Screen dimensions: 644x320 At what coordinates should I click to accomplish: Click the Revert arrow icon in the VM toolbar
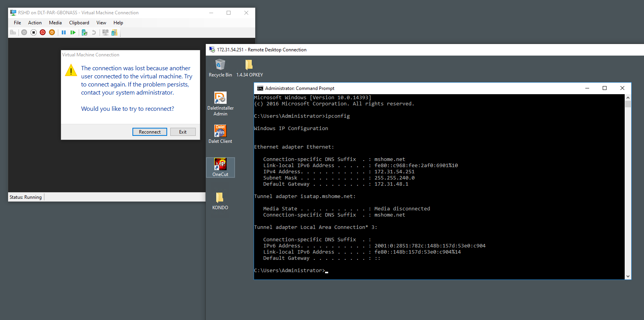point(94,32)
